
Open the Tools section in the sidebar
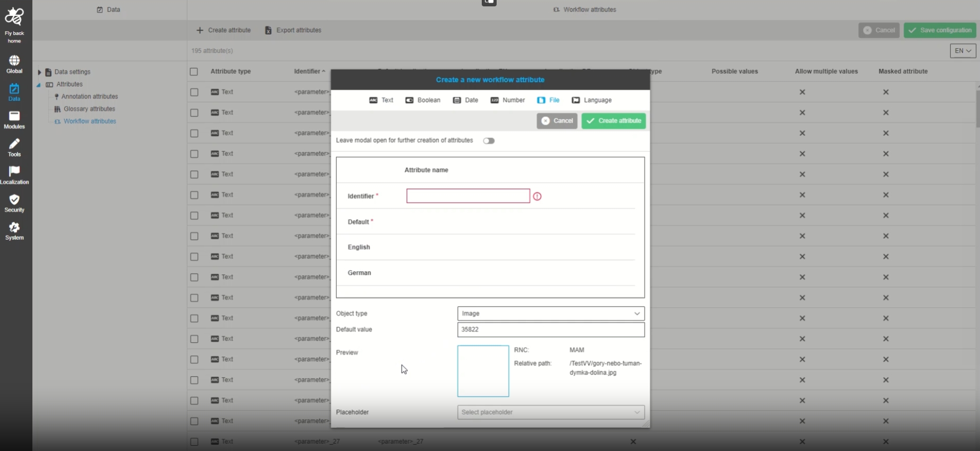click(x=14, y=148)
